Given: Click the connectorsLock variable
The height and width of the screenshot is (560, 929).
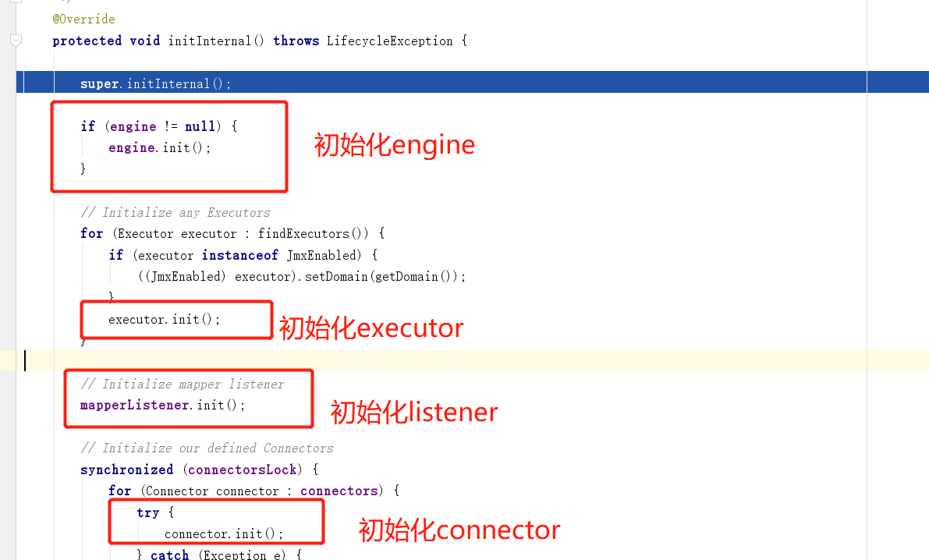Looking at the screenshot, I should pos(242,470).
